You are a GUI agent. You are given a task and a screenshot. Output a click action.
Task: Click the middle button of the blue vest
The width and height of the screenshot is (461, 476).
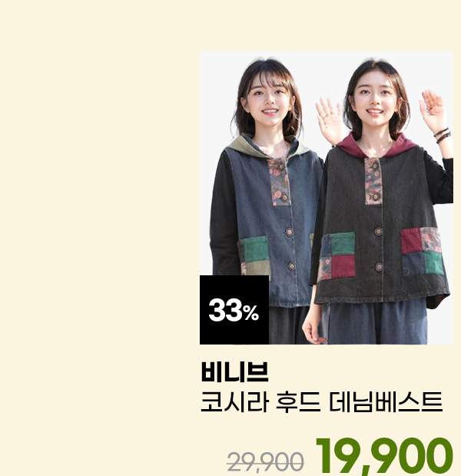290,232
